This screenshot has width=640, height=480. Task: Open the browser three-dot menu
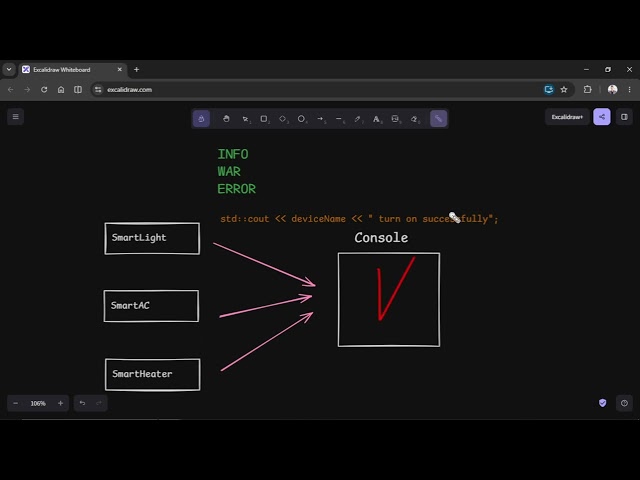[x=629, y=89]
